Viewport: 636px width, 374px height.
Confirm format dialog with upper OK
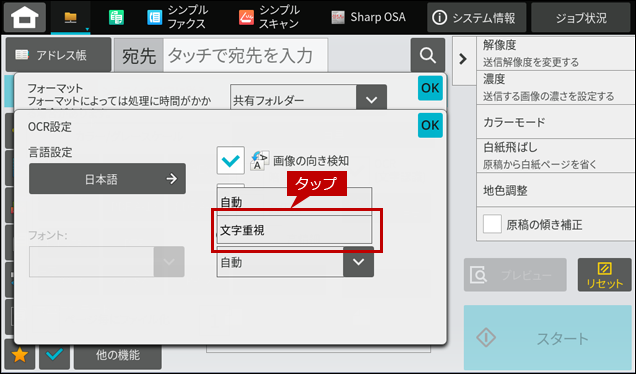pyautogui.click(x=430, y=88)
